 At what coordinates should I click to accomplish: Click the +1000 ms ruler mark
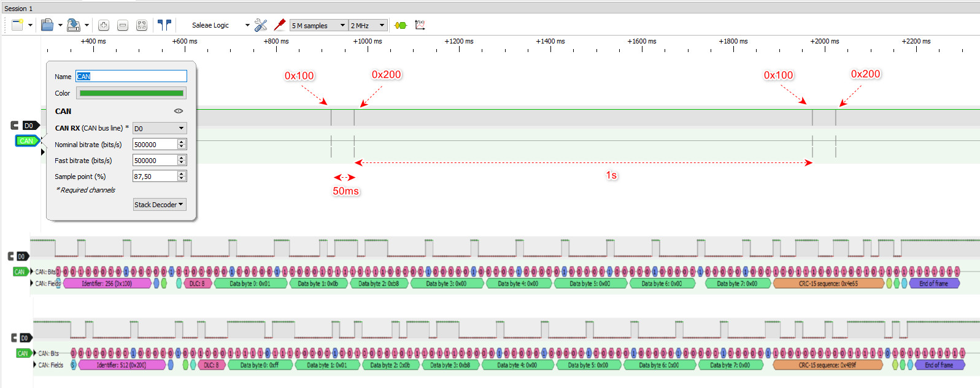368,41
